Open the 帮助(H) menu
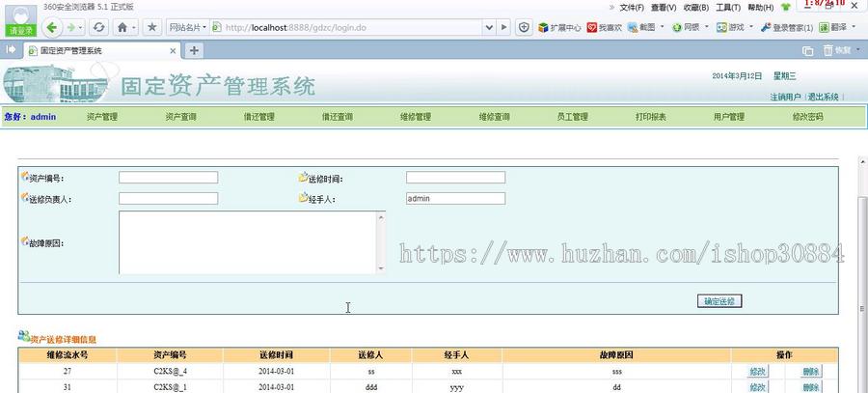The image size is (868, 393). [761, 8]
